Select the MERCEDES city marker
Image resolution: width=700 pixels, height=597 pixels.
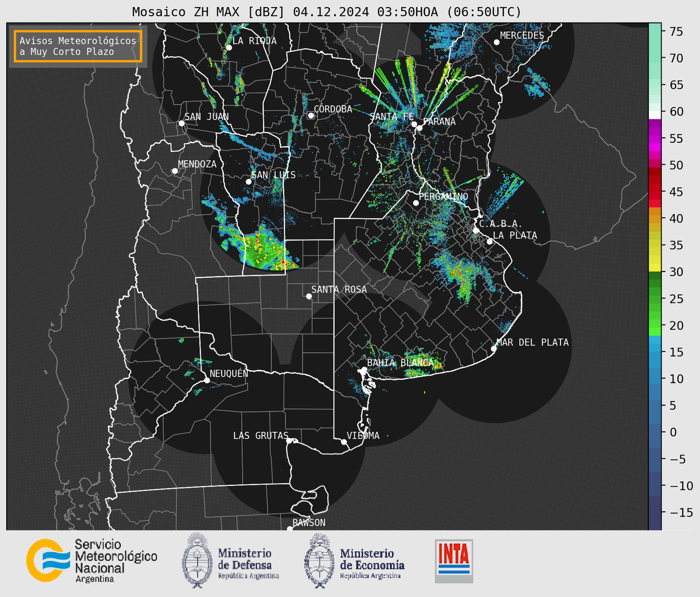pos(497,42)
